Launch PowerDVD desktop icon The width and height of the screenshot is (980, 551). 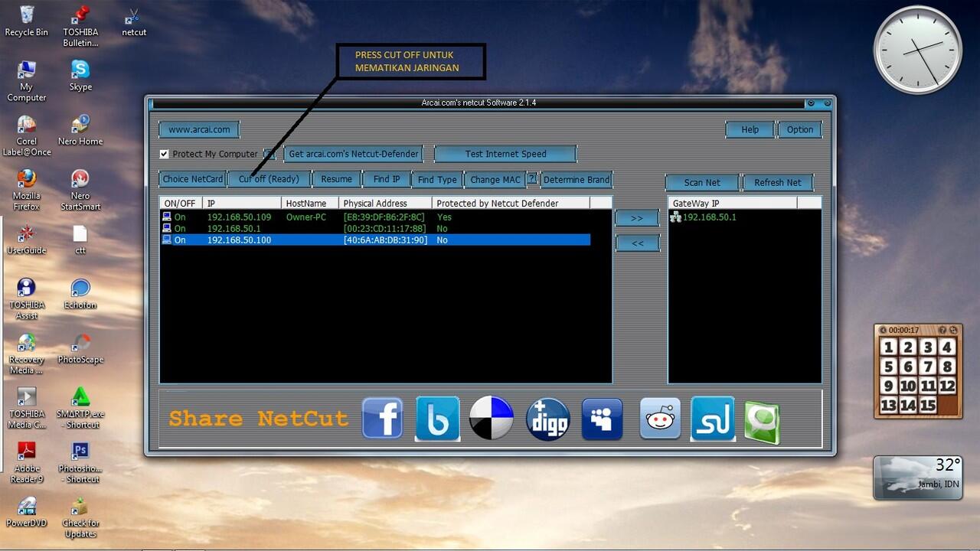tap(27, 511)
